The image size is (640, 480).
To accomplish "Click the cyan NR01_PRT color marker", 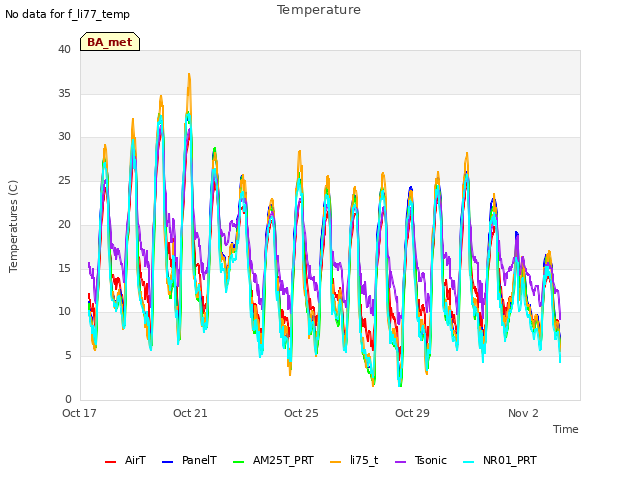I will 469,462.
